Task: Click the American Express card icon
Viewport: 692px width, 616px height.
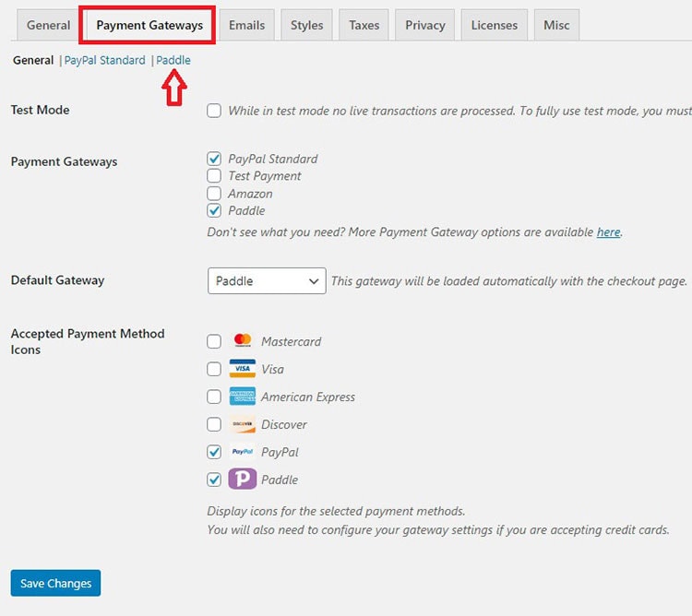Action: point(243,397)
